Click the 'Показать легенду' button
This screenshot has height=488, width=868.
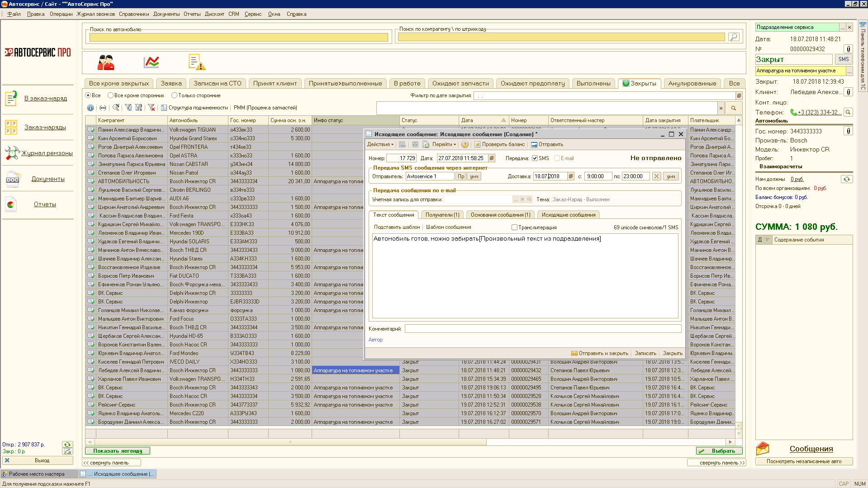(x=118, y=451)
